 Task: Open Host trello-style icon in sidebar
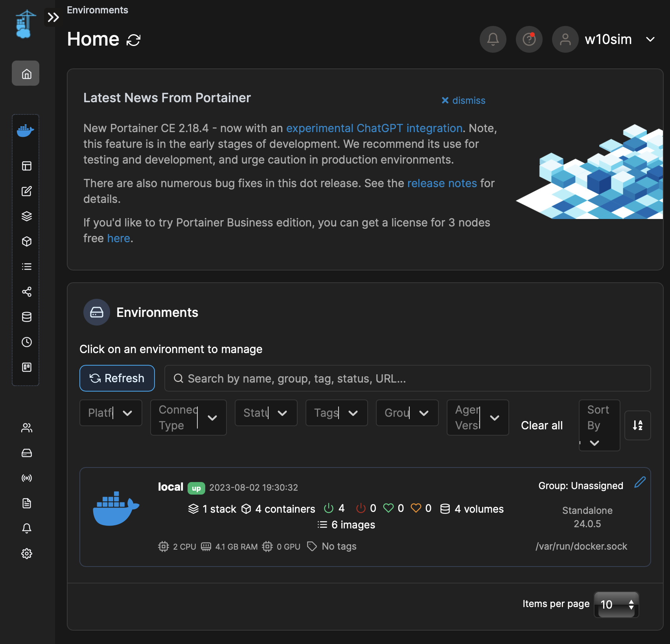tap(26, 367)
